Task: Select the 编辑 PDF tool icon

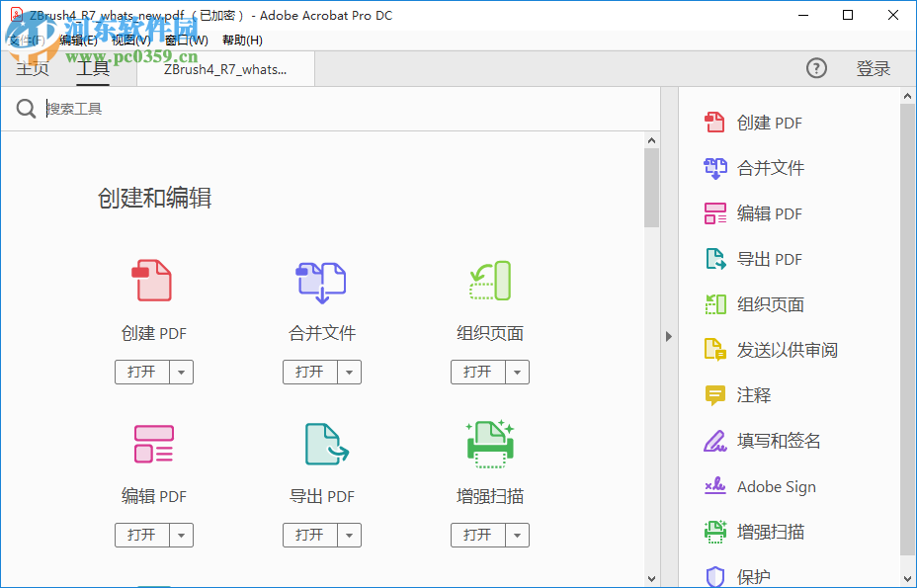Action: (x=153, y=444)
